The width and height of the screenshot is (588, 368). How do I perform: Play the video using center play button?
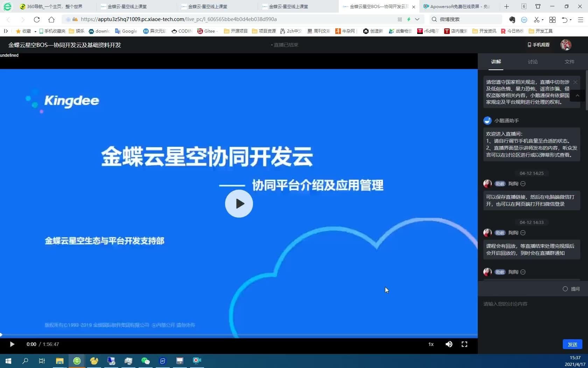[239, 204]
